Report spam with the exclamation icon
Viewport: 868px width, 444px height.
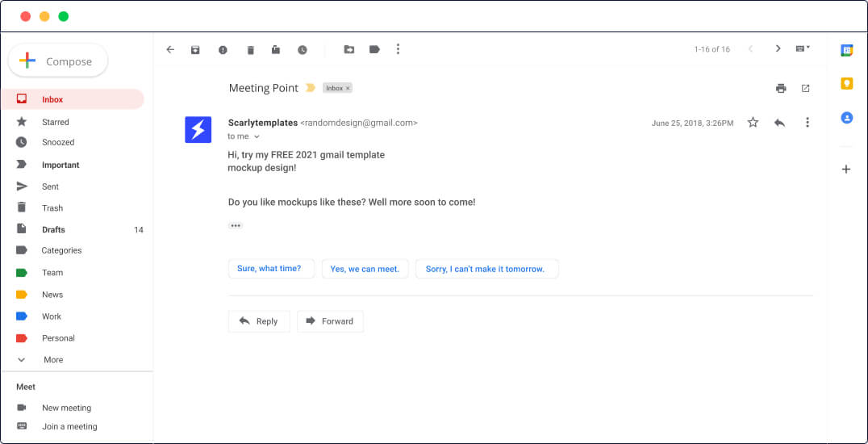click(x=223, y=49)
